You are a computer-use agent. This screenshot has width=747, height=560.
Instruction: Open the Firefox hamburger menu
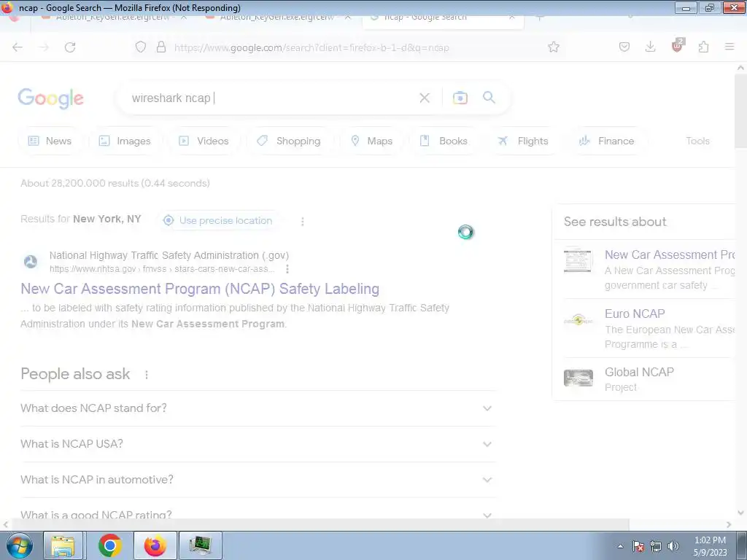click(x=729, y=47)
